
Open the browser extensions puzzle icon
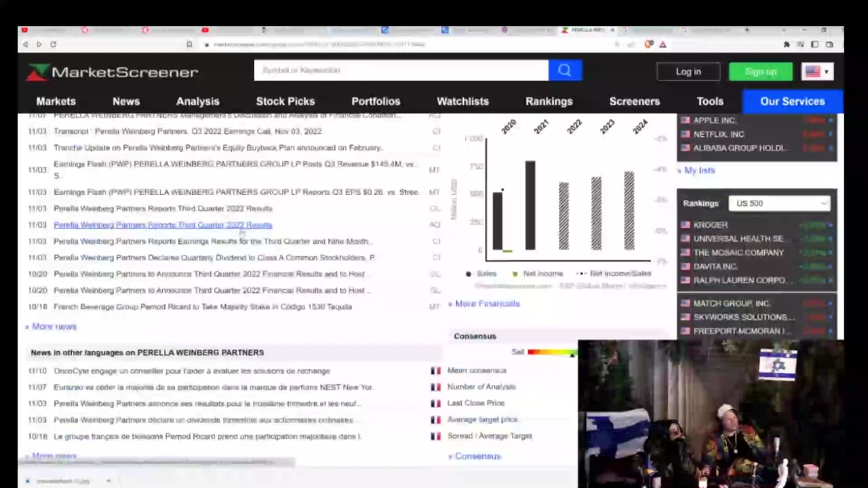[x=787, y=45]
